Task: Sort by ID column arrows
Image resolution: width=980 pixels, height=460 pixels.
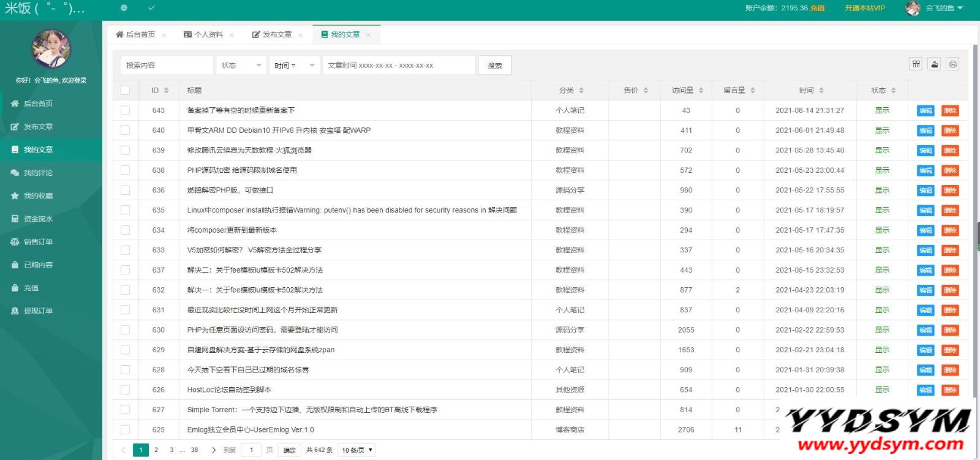Action: [x=166, y=91]
